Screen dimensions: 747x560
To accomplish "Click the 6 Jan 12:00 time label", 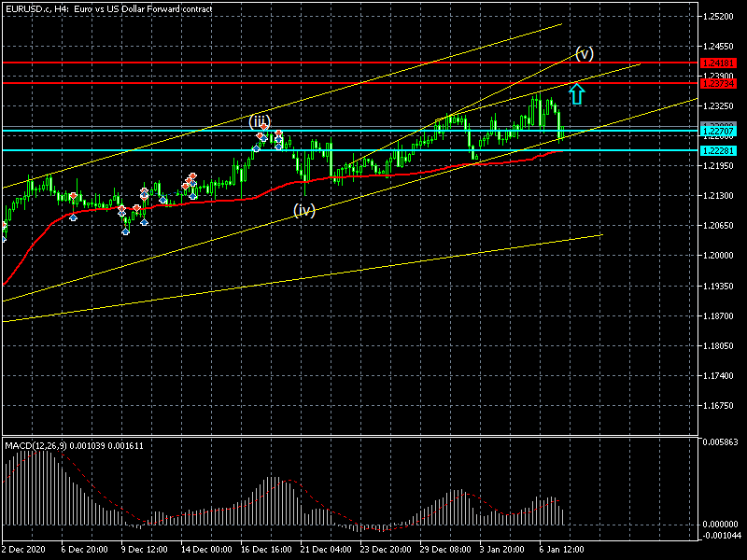I will tap(563, 551).
